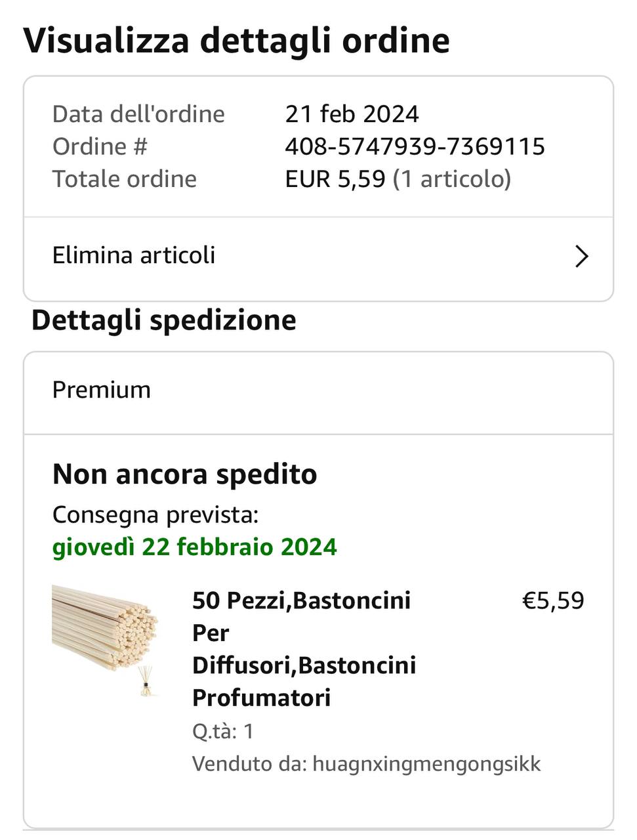
Task: Click the Dettagli spedizione section heading
Action: [164, 320]
